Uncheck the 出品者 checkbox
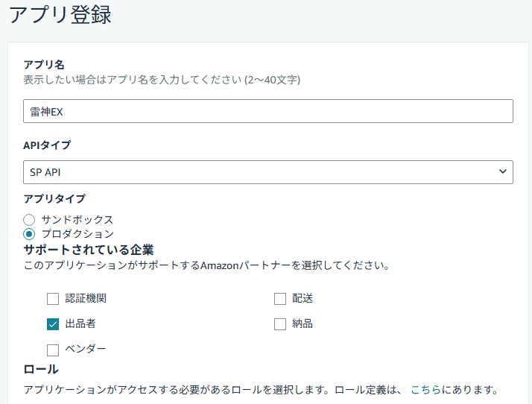The height and width of the screenshot is (404, 532). (x=53, y=324)
